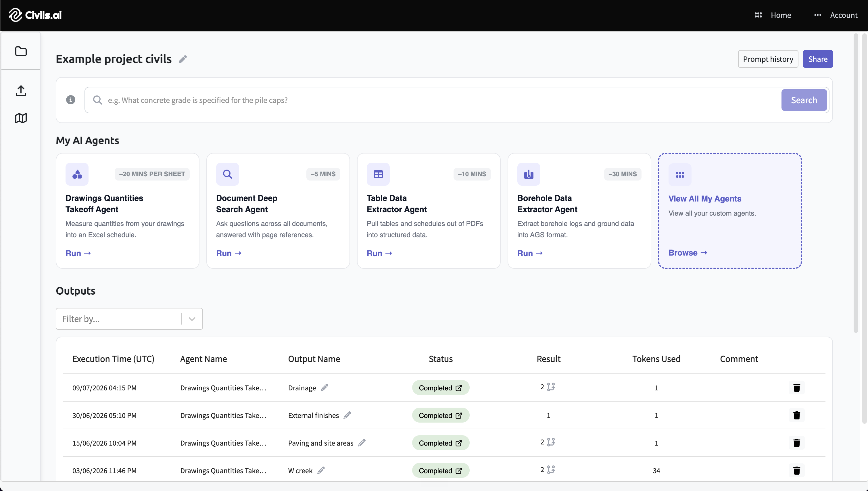868x491 pixels.
Task: Click the outer page scrollbar
Action: [x=865, y=228]
